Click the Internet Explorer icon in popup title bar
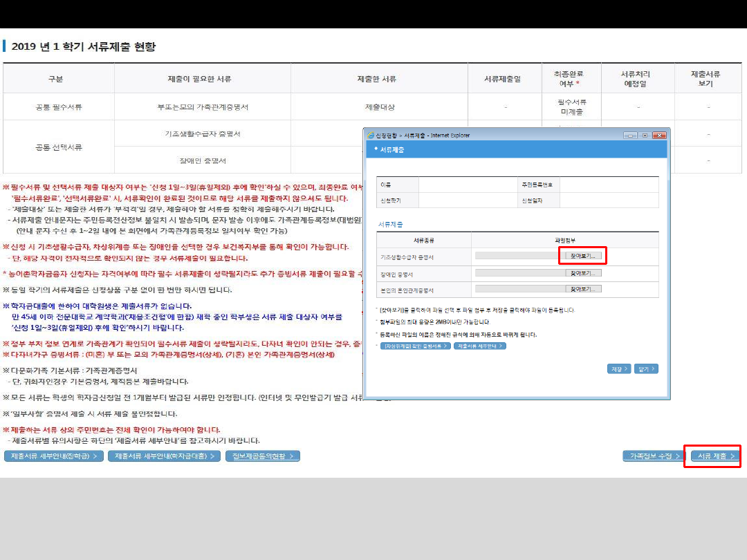This screenshot has height=560, width=747. [x=371, y=135]
